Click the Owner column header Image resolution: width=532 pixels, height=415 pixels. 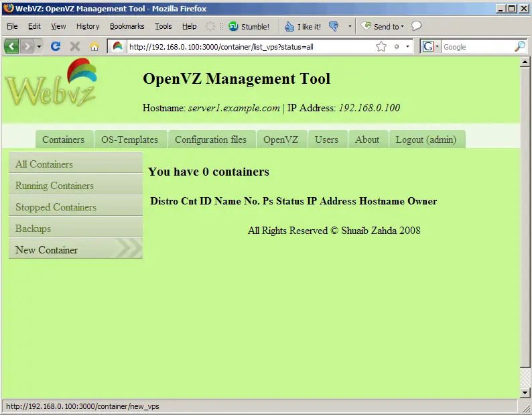(422, 201)
